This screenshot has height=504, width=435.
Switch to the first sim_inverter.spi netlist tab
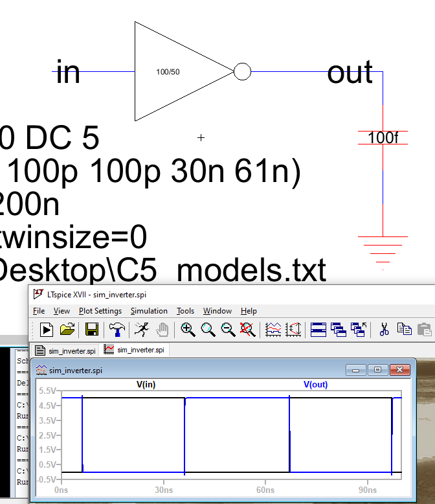[66, 350]
